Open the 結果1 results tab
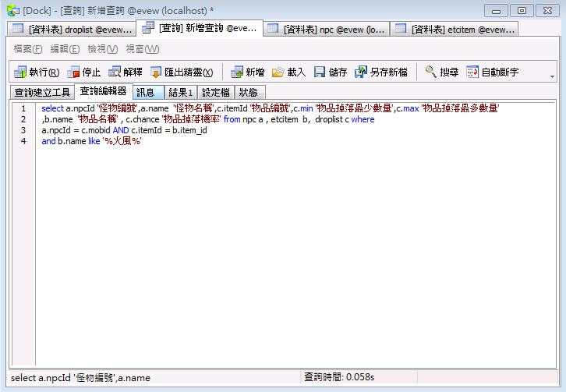The width and height of the screenshot is (566, 392). click(181, 93)
